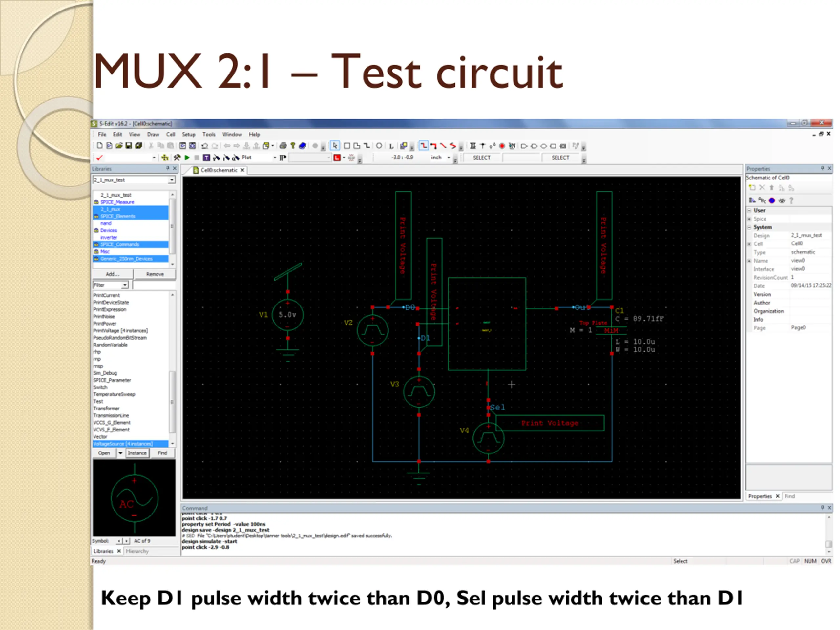Image resolution: width=840 pixels, height=630 pixels.
Task: Select the Box drawing tool
Action: (347, 146)
